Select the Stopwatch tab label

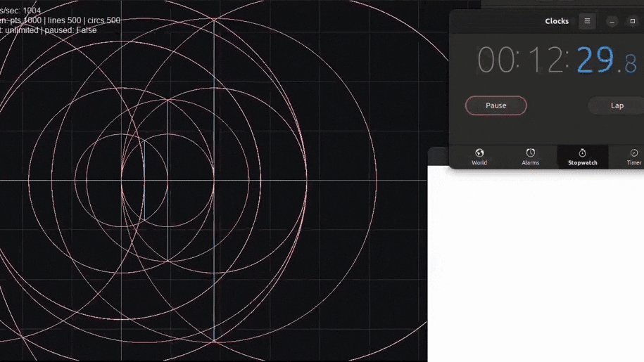coord(582,163)
